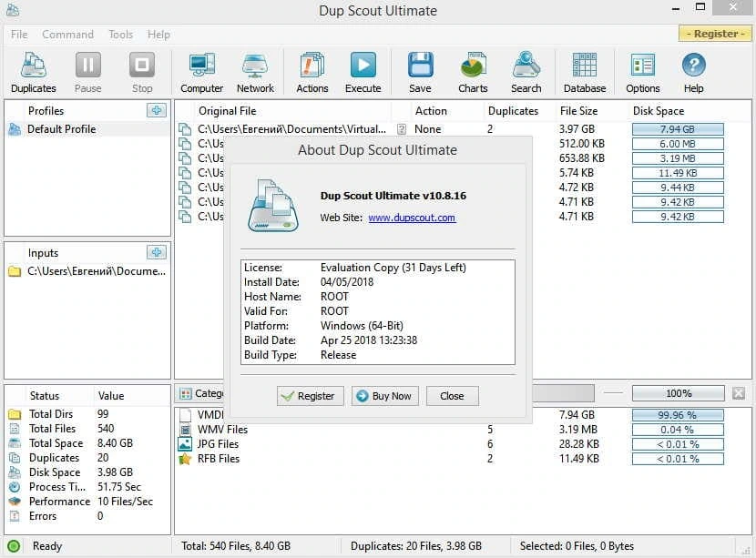Click the Execute toolbar icon
Viewport: 756px width, 558px height.
pyautogui.click(x=363, y=65)
